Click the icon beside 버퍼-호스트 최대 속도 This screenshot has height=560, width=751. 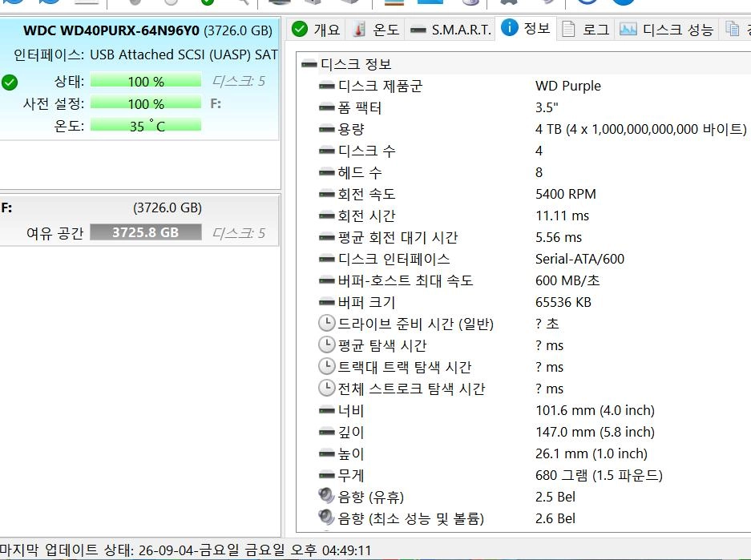pyautogui.click(x=327, y=280)
